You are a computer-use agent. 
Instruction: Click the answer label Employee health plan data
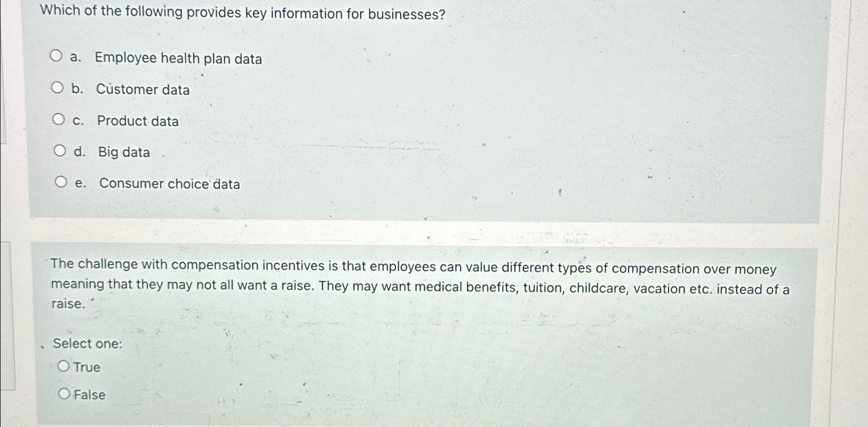[179, 59]
